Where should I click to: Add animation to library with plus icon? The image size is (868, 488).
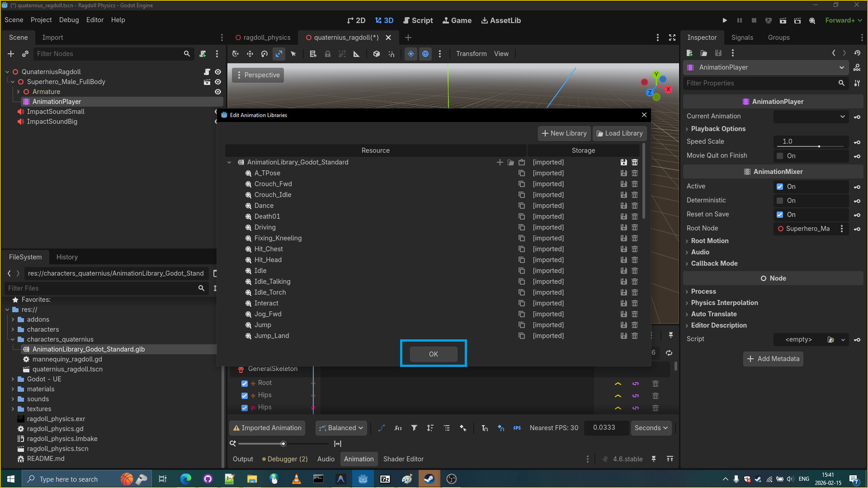(x=500, y=162)
